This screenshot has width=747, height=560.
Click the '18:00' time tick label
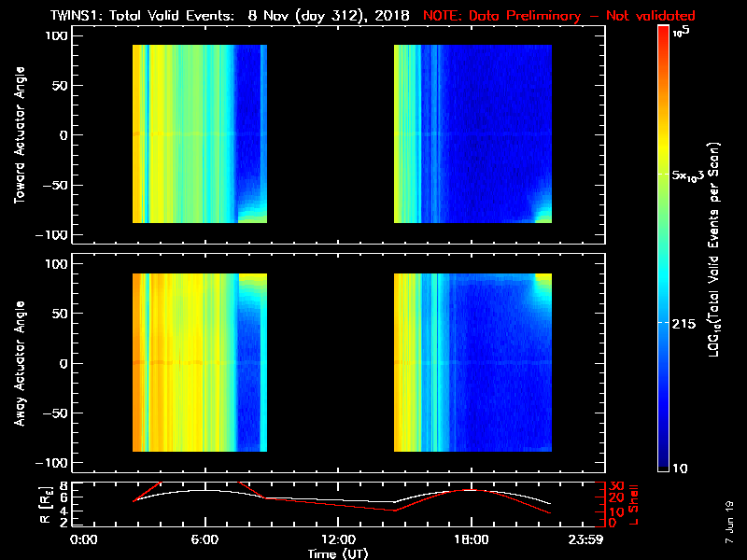[472, 539]
